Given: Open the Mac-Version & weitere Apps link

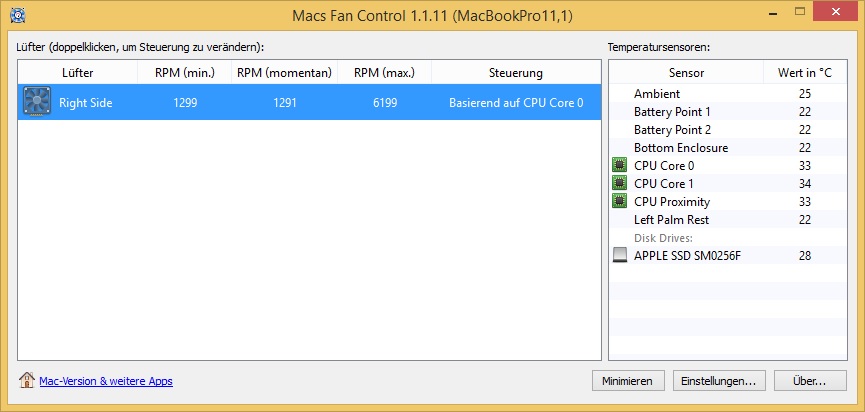Looking at the screenshot, I should click(106, 381).
